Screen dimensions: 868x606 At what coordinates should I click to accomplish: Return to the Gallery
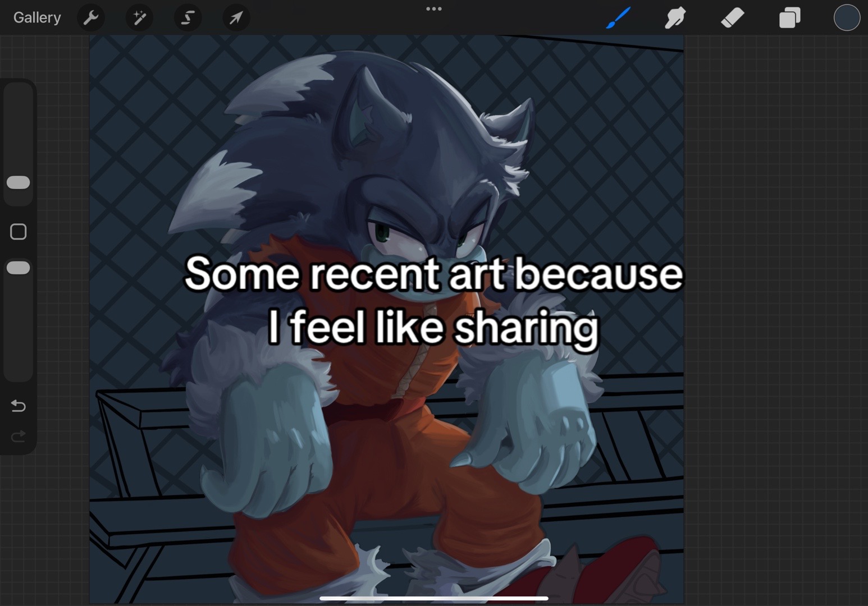coord(37,18)
